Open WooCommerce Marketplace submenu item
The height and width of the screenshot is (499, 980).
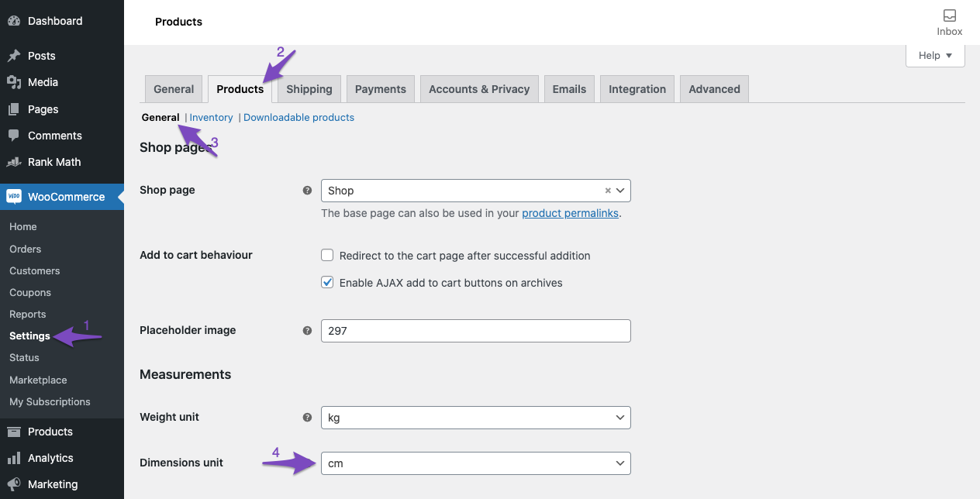[38, 380]
